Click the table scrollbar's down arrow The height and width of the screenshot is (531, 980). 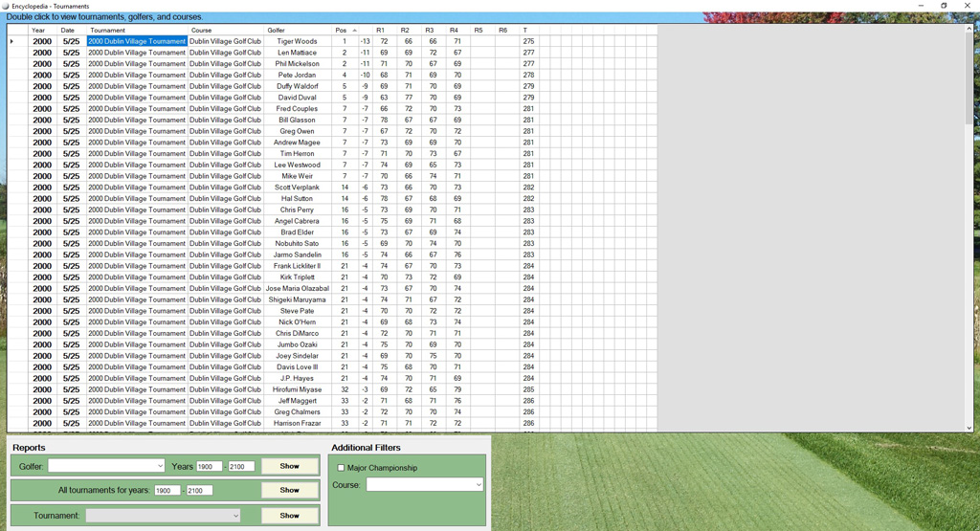(969, 428)
